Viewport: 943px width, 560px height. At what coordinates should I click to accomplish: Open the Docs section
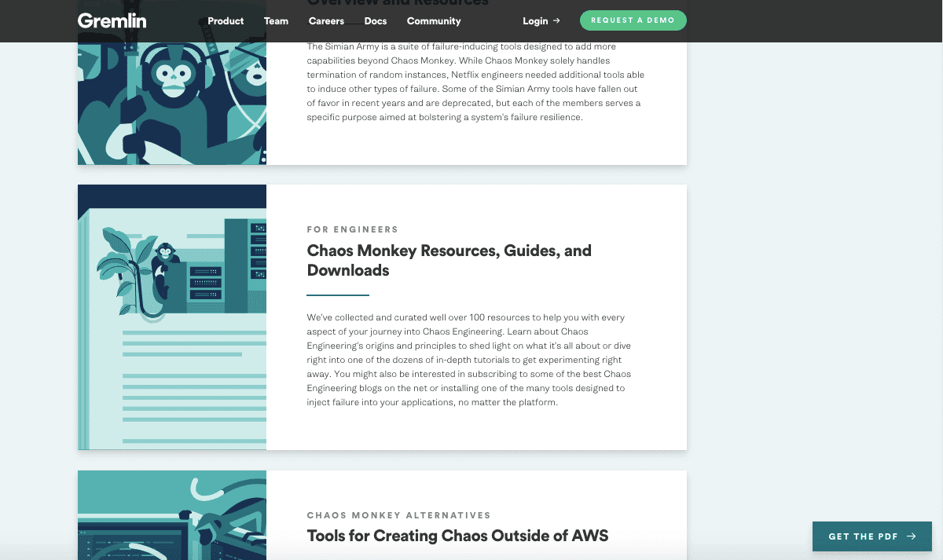click(x=376, y=21)
